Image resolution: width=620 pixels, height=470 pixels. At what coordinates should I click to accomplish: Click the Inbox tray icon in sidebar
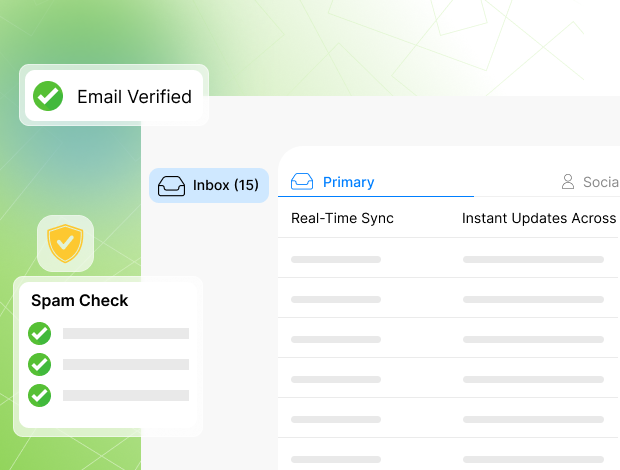click(x=171, y=186)
